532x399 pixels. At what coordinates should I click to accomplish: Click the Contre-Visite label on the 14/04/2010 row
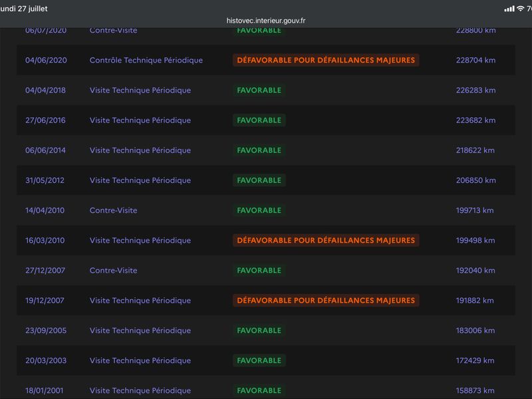pyautogui.click(x=113, y=210)
